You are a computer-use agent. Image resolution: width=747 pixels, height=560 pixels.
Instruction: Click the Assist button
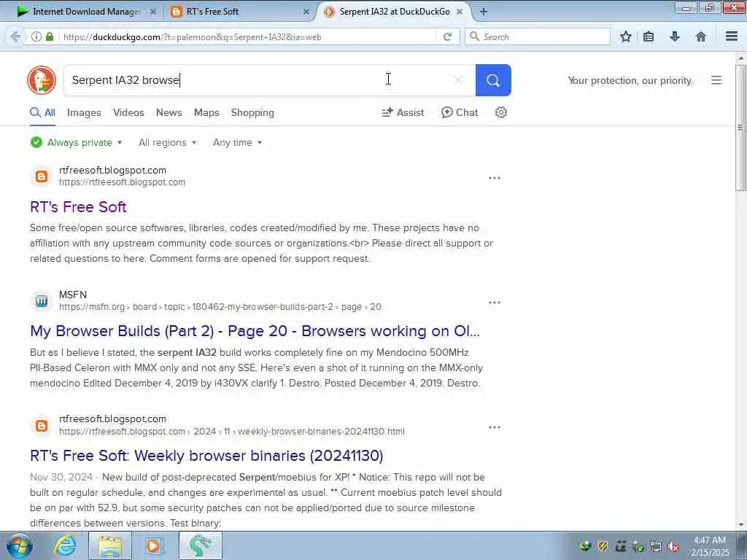[403, 112]
